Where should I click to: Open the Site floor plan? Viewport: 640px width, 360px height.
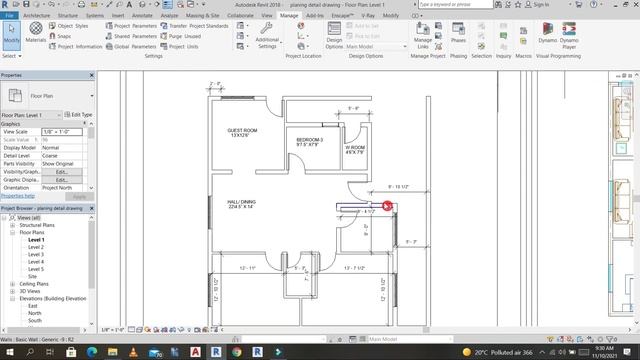click(x=32, y=276)
